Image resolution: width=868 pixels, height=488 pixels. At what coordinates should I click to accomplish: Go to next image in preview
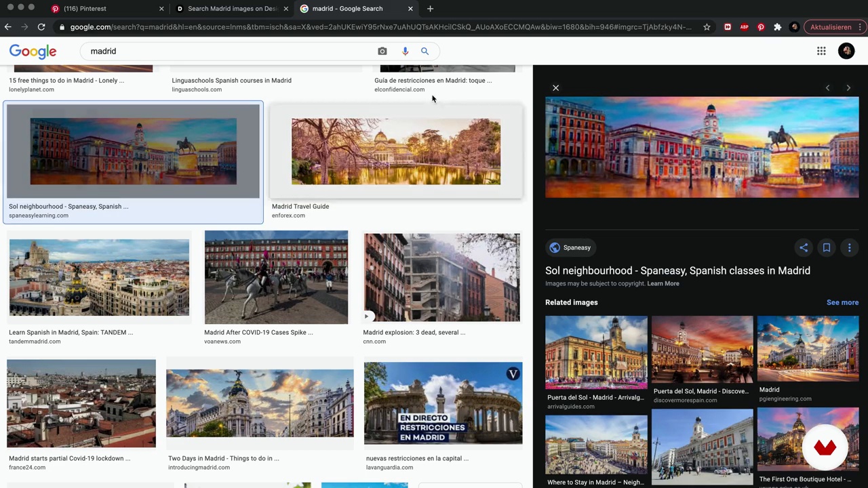click(848, 87)
